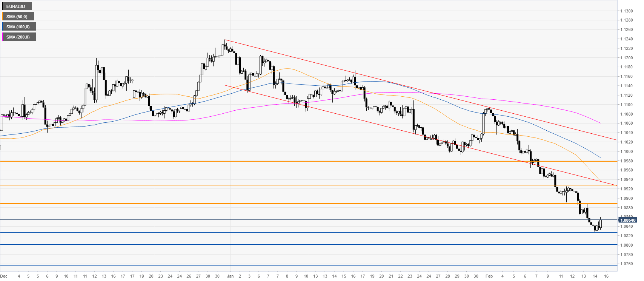Click the 1.0900 price axis label
The height and width of the screenshot is (281, 644).
click(626, 198)
